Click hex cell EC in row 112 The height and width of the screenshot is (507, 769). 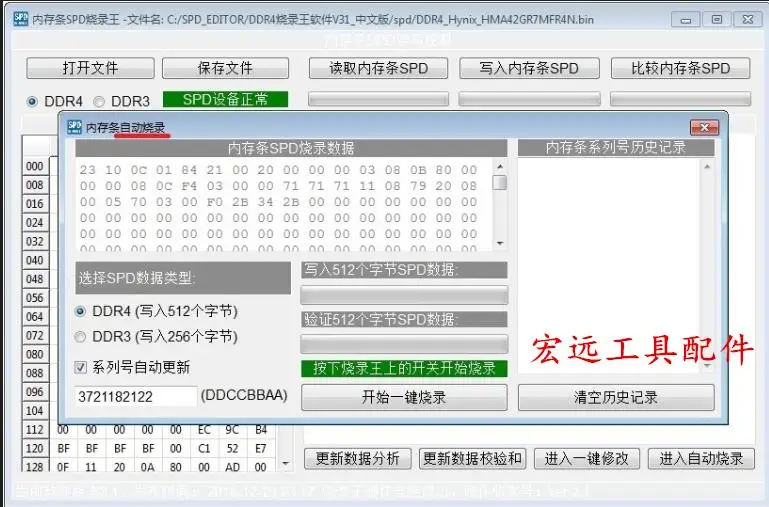tap(204, 430)
